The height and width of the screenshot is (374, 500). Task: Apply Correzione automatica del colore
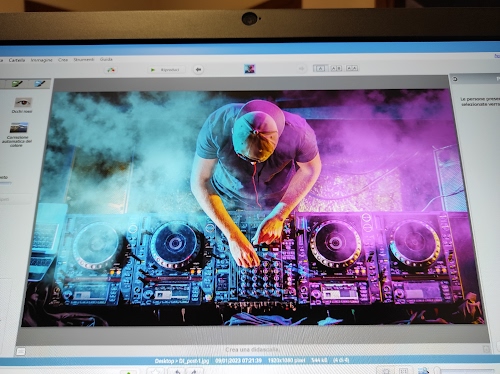point(18,134)
